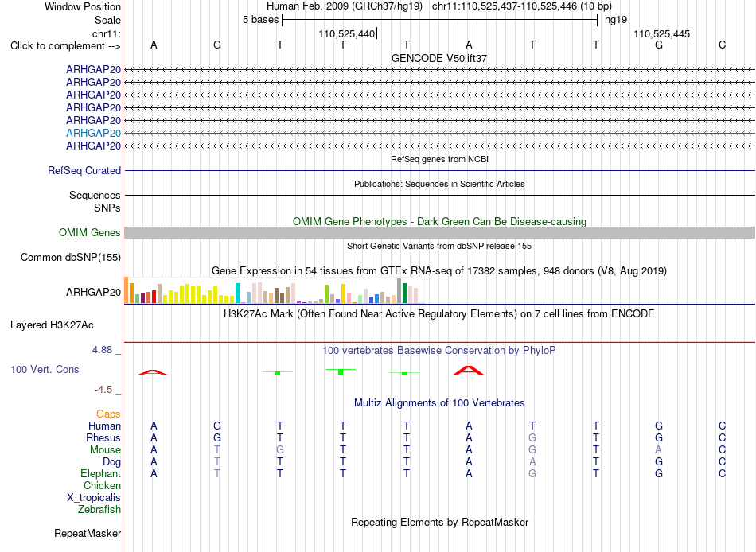Click the chr11: base position label
The image size is (756, 552).
coord(106,33)
